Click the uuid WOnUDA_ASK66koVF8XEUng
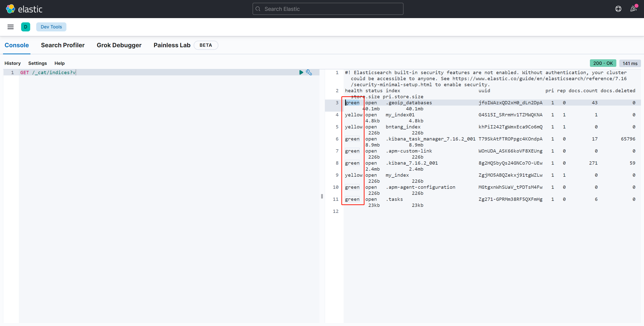Image resolution: width=644 pixels, height=326 pixels. [510, 151]
